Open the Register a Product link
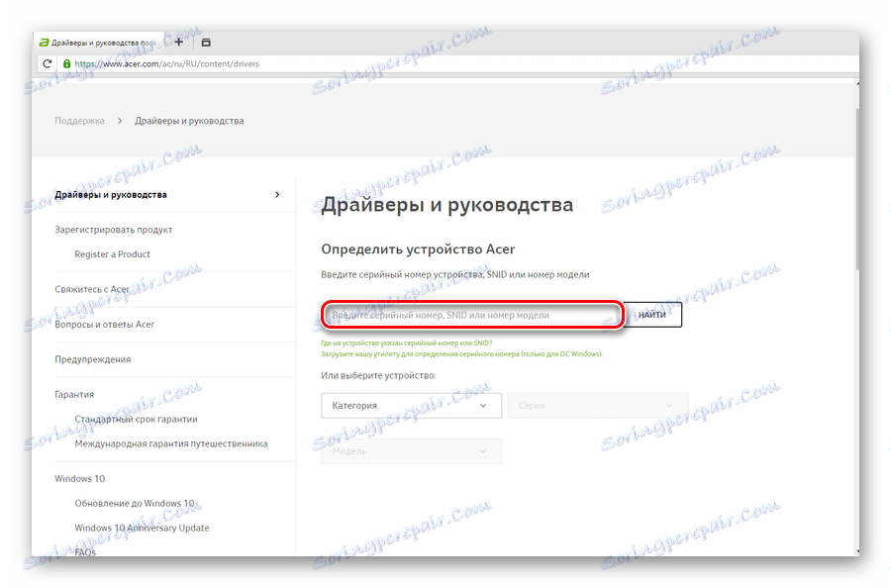Screen dimensions: 891x588 point(112,253)
